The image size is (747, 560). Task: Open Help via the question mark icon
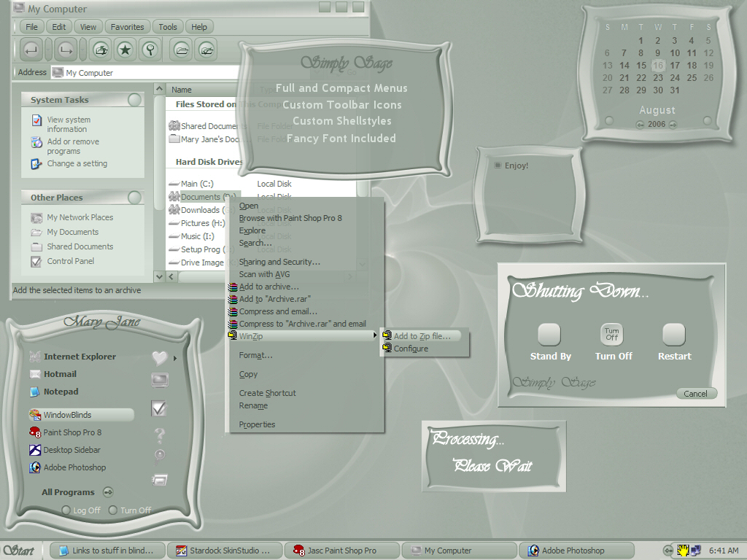tap(160, 435)
